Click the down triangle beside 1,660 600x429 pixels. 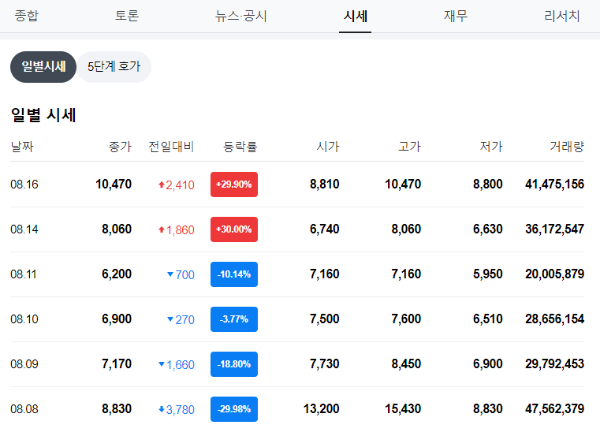(161, 364)
